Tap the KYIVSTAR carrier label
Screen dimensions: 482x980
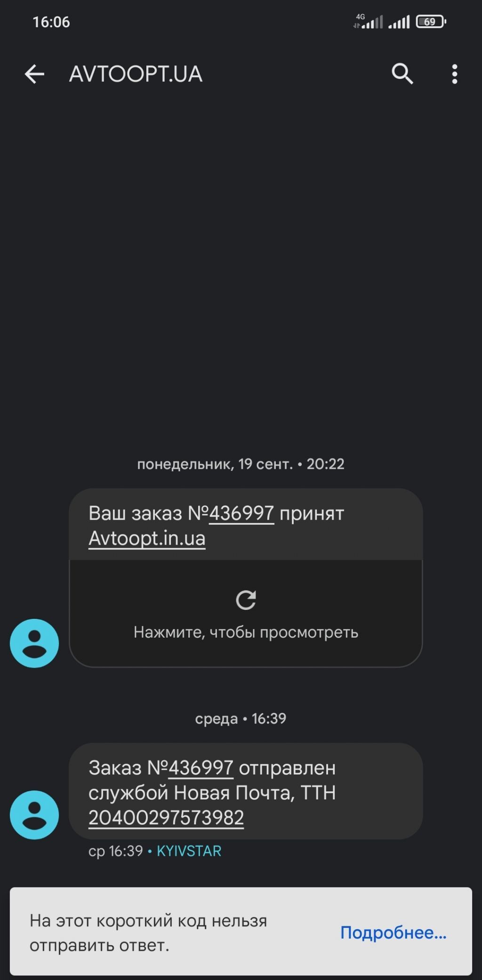(189, 851)
